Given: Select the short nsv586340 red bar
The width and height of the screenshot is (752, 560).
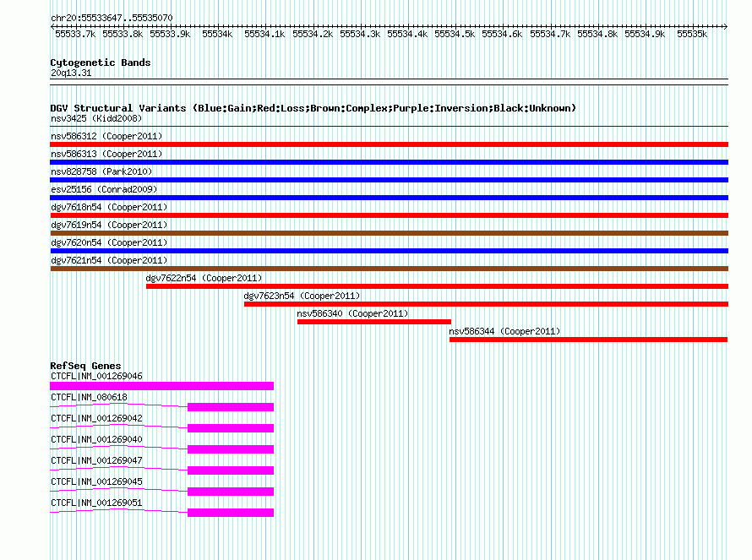Looking at the screenshot, I should click(374, 322).
